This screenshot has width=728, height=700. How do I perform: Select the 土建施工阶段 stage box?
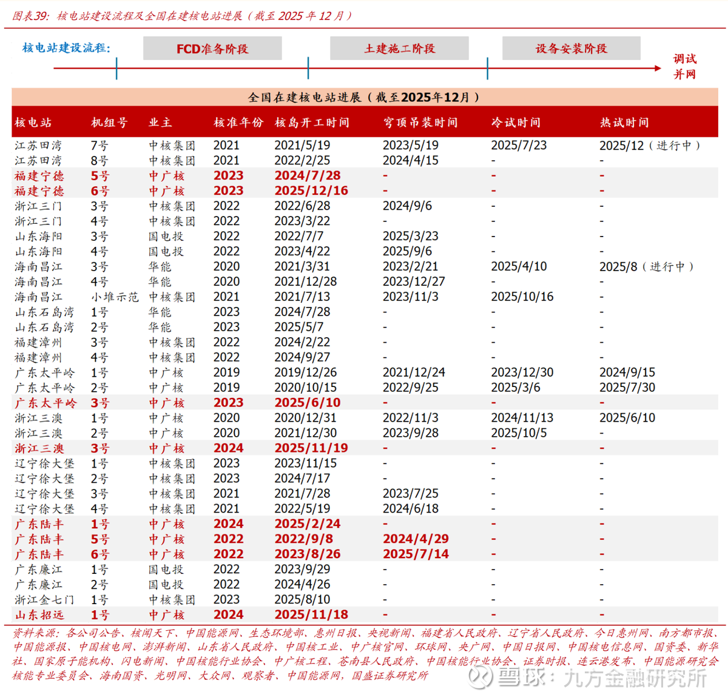399,49
